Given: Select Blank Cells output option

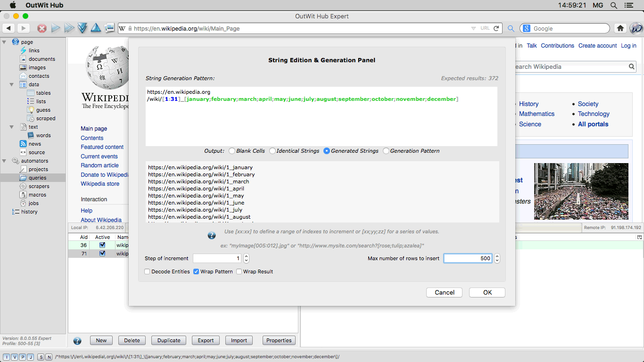Looking at the screenshot, I should pos(231,151).
